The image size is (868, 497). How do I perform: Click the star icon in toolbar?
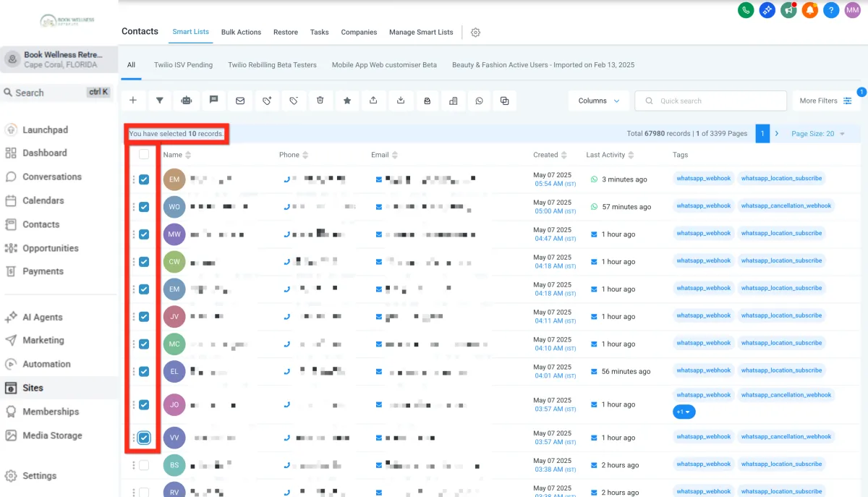347,101
